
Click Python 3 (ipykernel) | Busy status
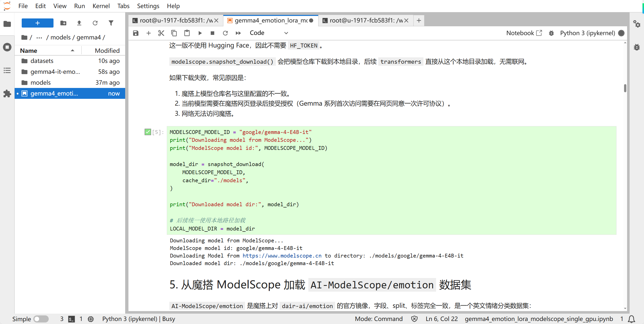139,319
